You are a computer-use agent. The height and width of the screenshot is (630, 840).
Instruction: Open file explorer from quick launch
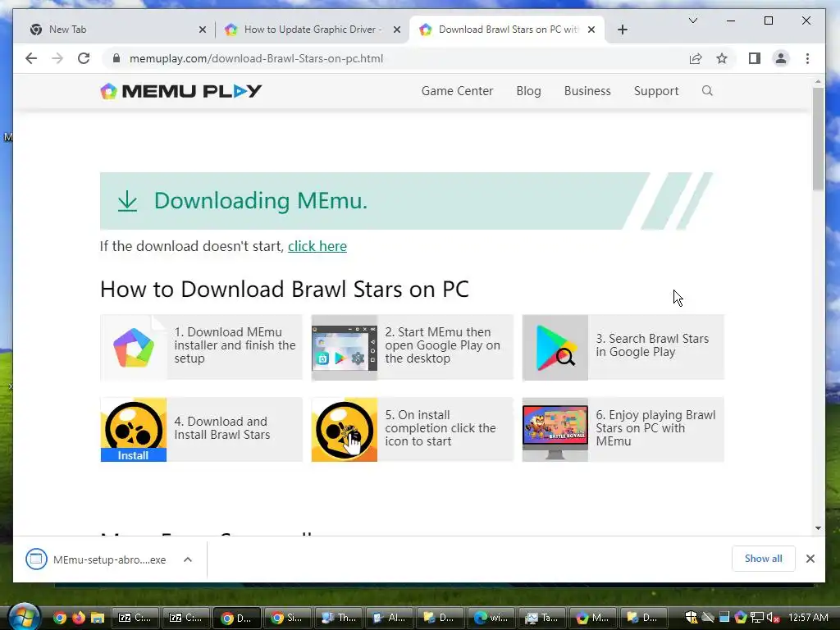point(98,618)
